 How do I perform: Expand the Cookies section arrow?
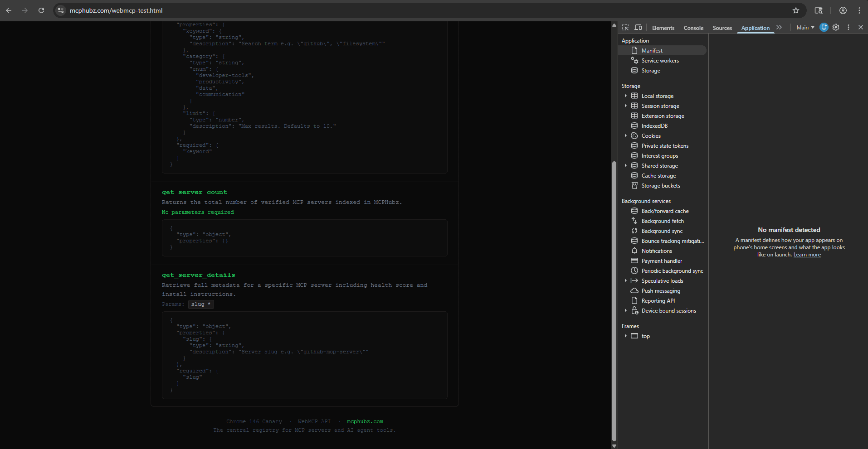(x=626, y=136)
